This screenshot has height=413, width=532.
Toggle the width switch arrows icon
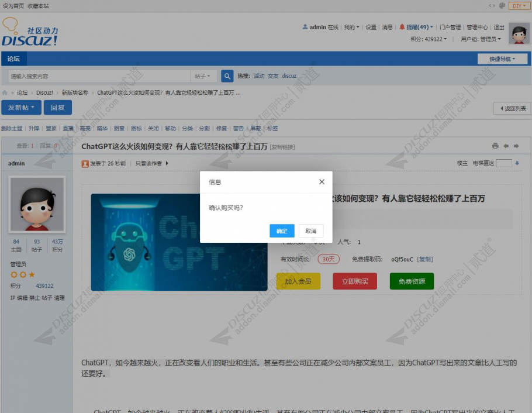pos(492,5)
